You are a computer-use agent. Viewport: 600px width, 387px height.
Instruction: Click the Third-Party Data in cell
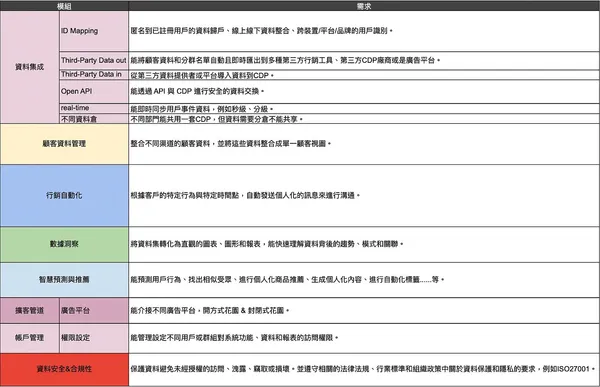click(94, 75)
